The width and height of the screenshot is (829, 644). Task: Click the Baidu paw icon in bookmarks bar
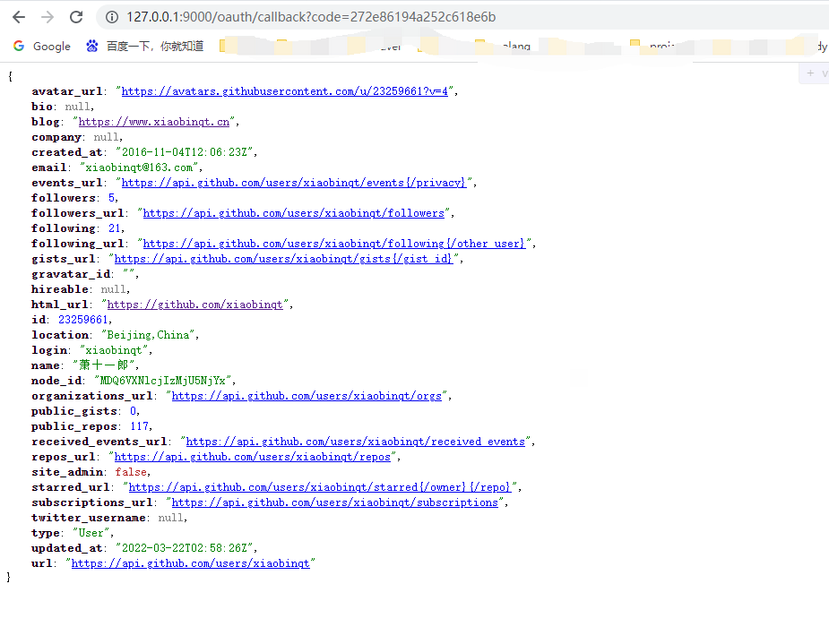click(x=92, y=46)
